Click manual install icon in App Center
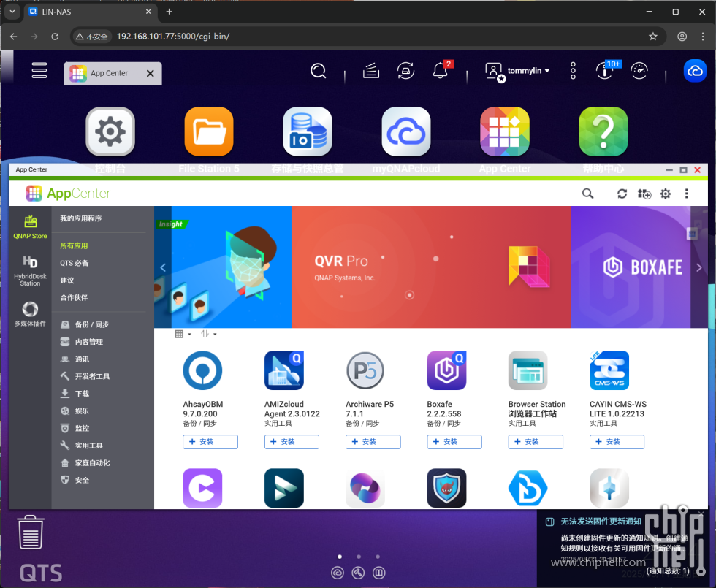 (x=644, y=194)
